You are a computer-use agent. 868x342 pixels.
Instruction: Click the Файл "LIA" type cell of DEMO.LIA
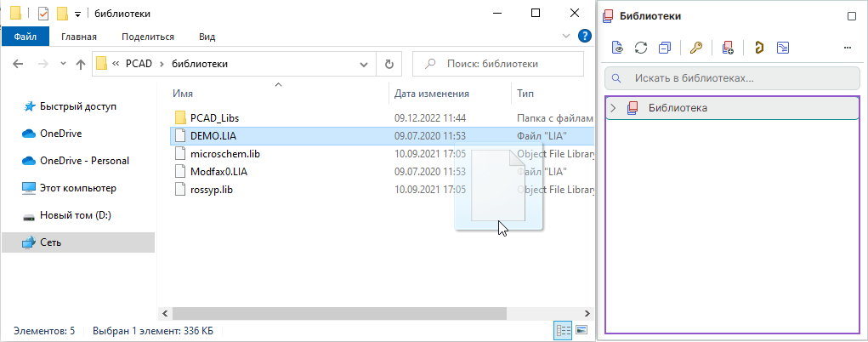click(x=542, y=136)
